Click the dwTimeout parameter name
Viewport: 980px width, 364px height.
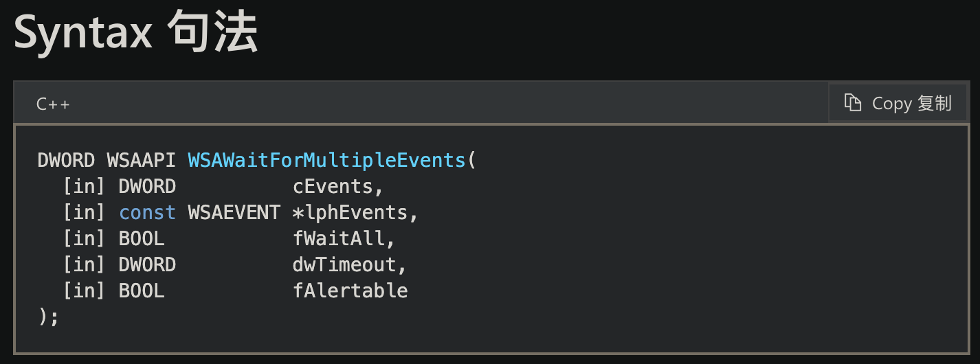click(349, 265)
